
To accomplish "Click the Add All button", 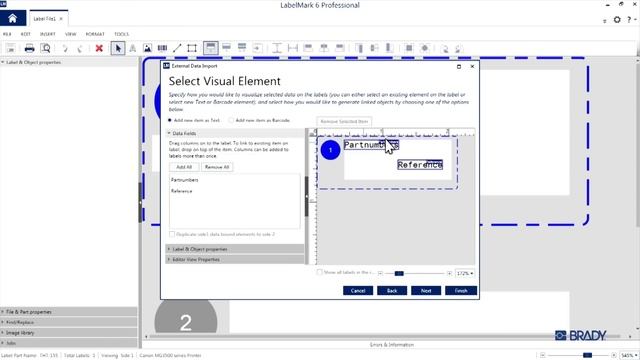I will pyautogui.click(x=184, y=167).
